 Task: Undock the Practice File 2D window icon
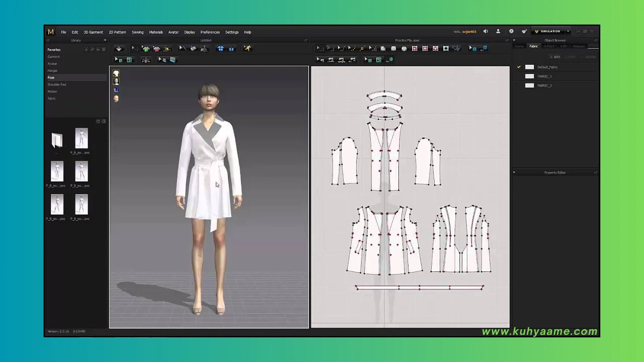pos(507,40)
